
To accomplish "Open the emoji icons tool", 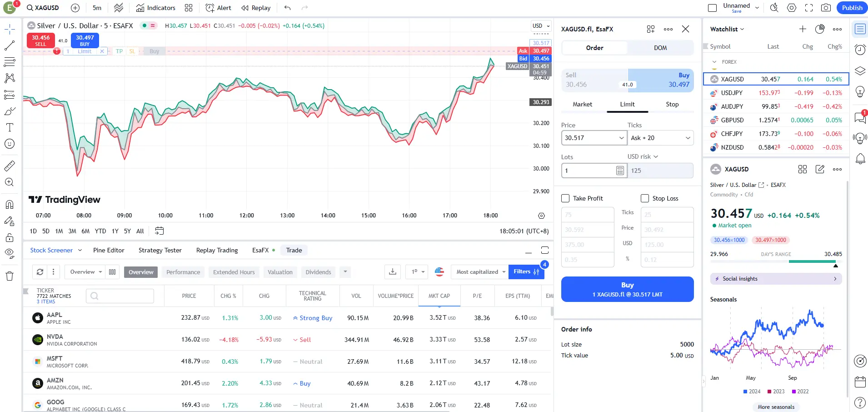I will pos(10,144).
